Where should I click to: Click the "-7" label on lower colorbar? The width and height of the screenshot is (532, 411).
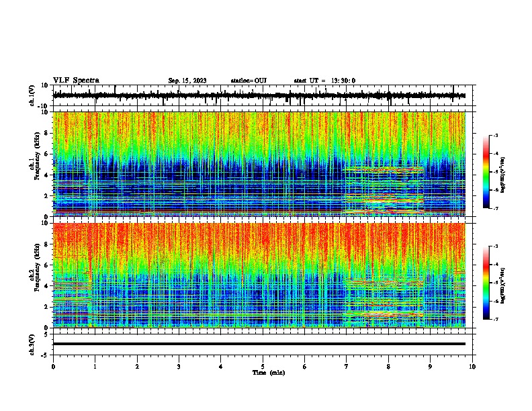(495, 320)
